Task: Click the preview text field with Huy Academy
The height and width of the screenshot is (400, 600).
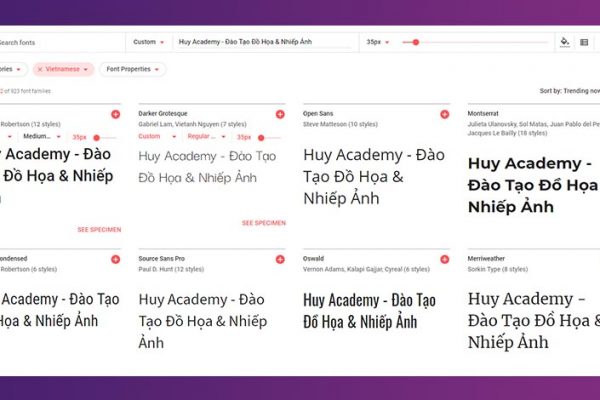Action: click(265, 42)
